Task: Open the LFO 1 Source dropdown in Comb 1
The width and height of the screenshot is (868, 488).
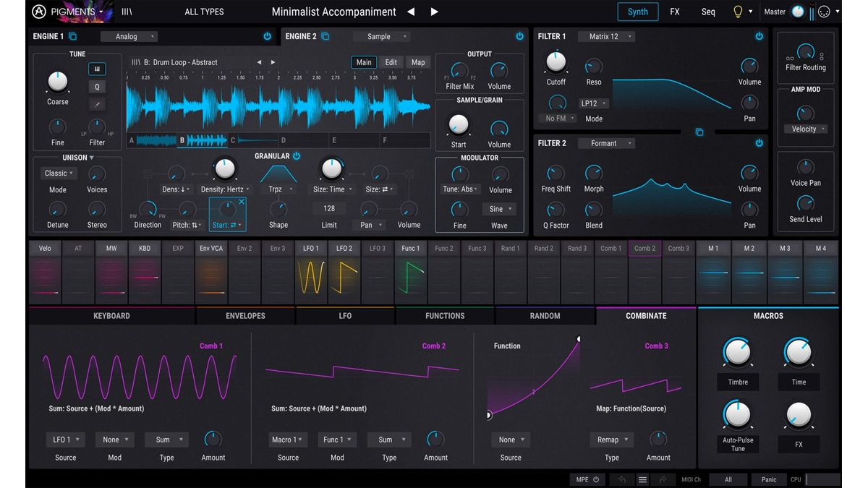Action: (65, 440)
